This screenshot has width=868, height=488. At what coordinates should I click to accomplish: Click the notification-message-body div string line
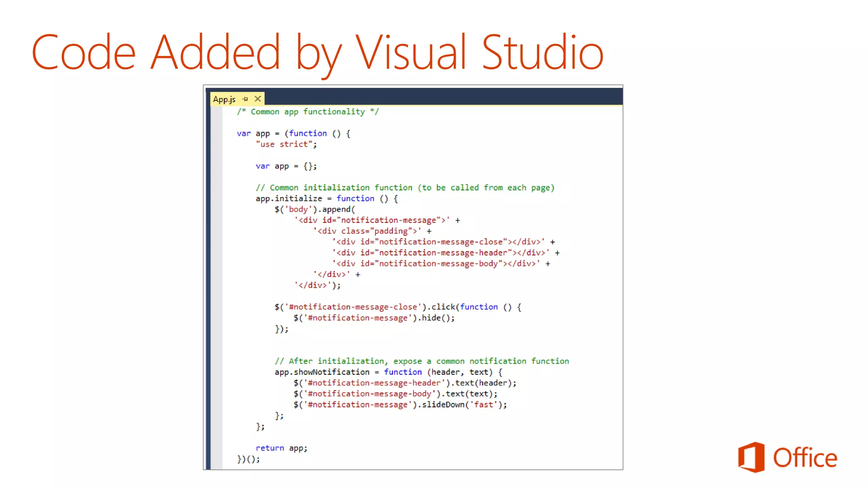pos(441,263)
